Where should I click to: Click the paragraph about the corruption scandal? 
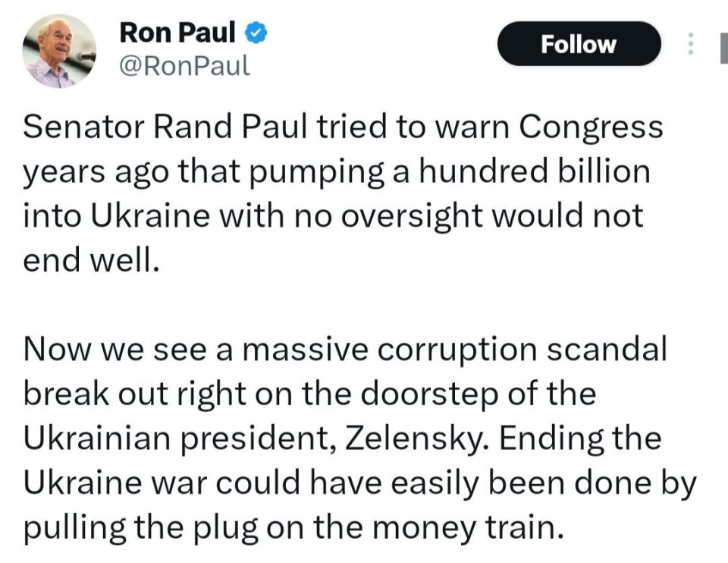click(x=349, y=438)
